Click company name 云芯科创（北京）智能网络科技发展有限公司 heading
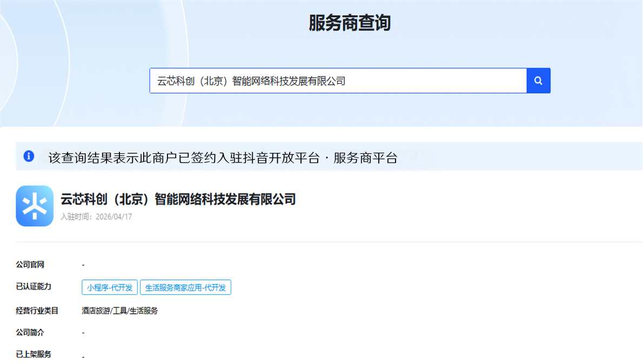The width and height of the screenshot is (643, 364). pos(178,199)
